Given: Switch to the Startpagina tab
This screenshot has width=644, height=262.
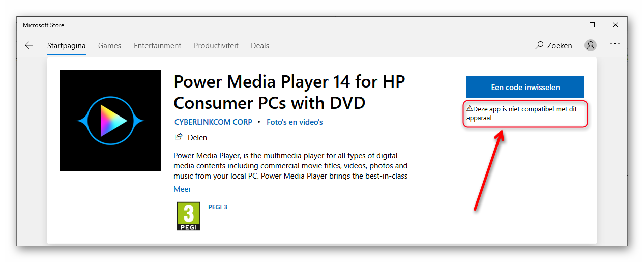Looking at the screenshot, I should tap(66, 45).
